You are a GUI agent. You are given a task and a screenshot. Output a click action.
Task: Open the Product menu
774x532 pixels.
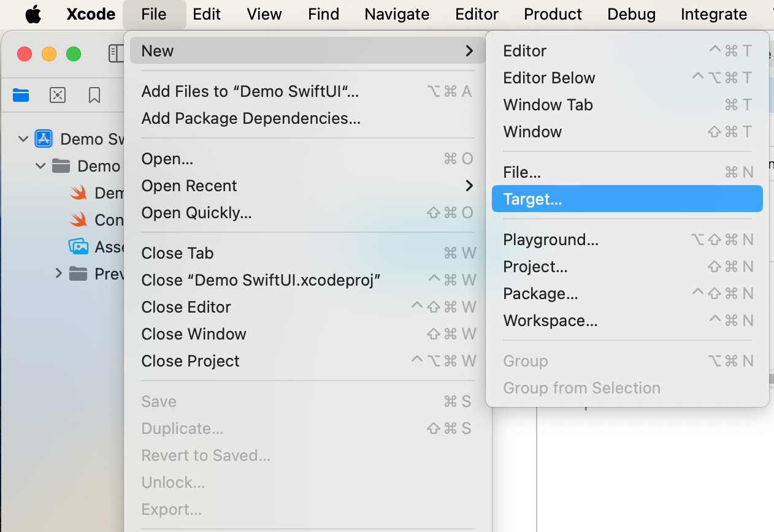pyautogui.click(x=553, y=14)
